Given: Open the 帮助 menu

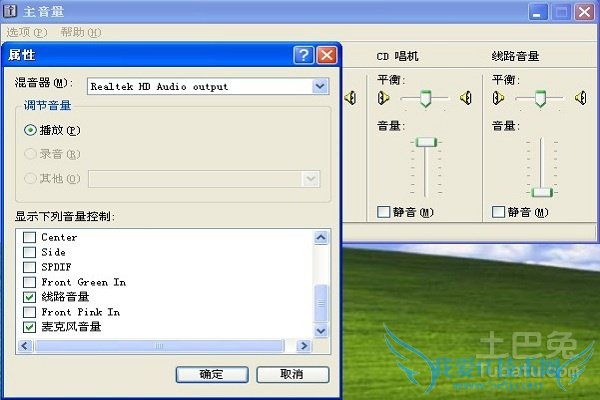Looking at the screenshot, I should (x=81, y=32).
